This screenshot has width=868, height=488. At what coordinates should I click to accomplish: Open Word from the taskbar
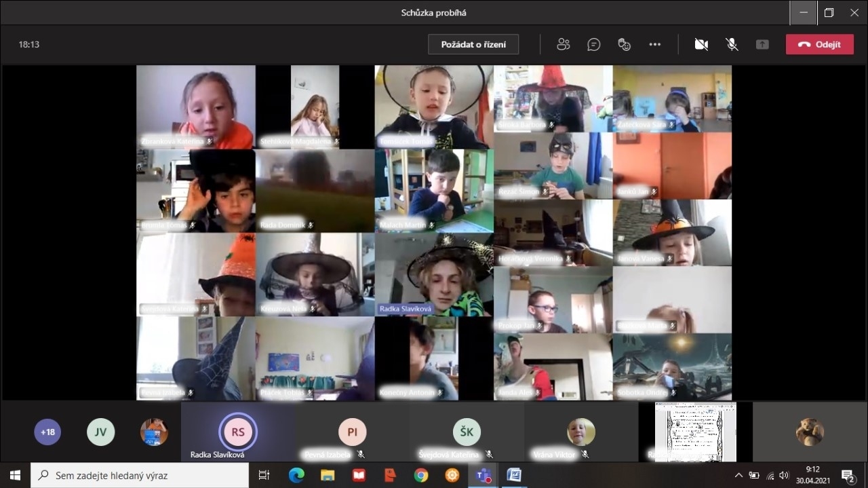coord(513,475)
